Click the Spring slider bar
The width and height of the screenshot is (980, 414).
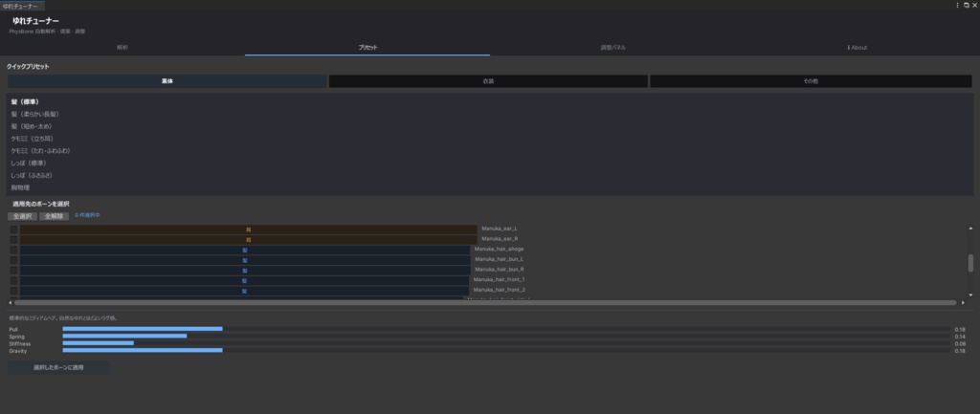[x=506, y=336]
